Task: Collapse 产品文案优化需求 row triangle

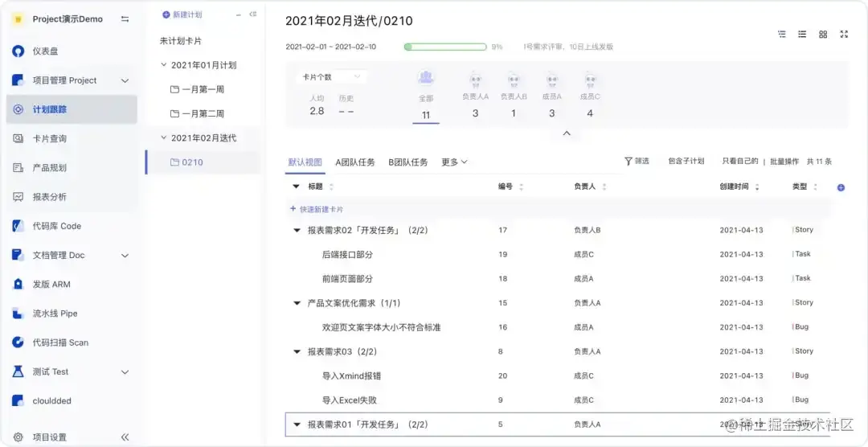Action: (297, 303)
